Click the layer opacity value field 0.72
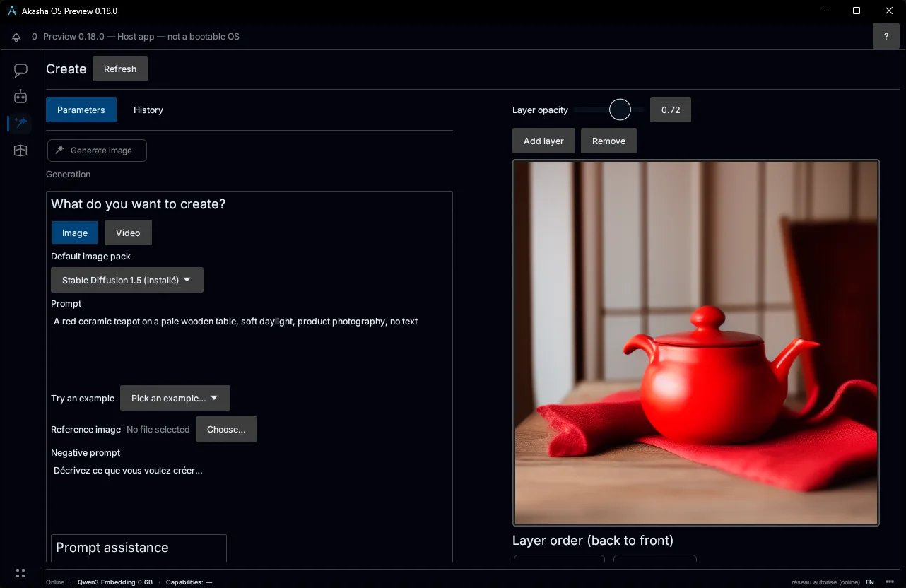This screenshot has width=906, height=588. (x=671, y=110)
